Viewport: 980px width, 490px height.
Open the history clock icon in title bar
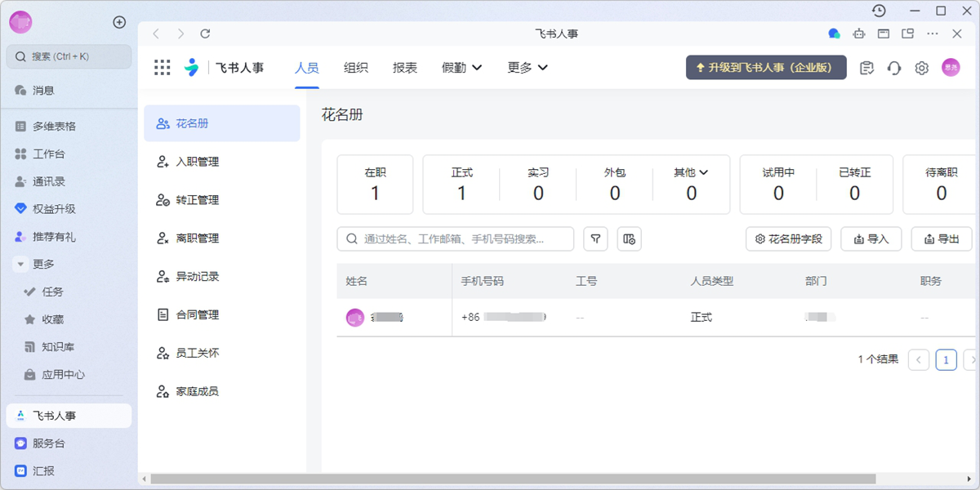tap(879, 11)
